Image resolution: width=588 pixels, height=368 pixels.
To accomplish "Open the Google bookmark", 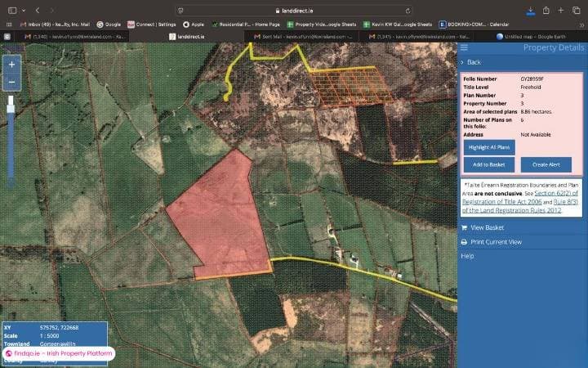I will pyautogui.click(x=109, y=25).
